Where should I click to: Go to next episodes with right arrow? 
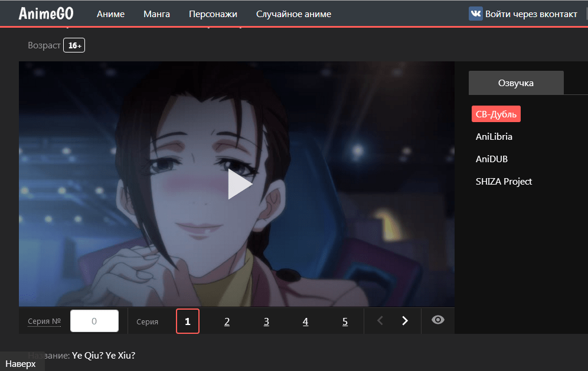point(405,321)
